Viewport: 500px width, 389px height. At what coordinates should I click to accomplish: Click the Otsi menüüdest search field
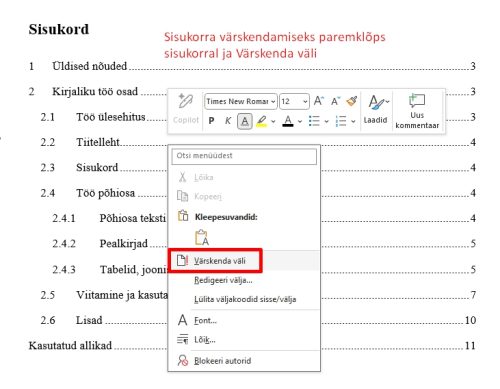click(244, 156)
